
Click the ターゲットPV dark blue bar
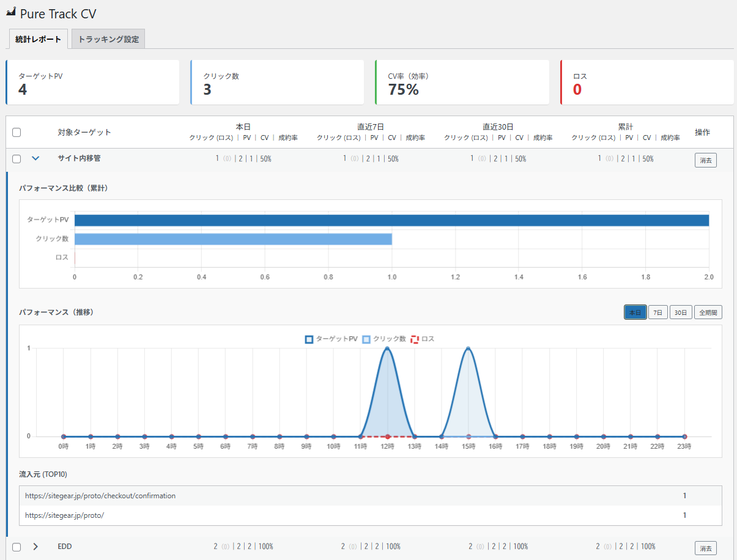(391, 220)
